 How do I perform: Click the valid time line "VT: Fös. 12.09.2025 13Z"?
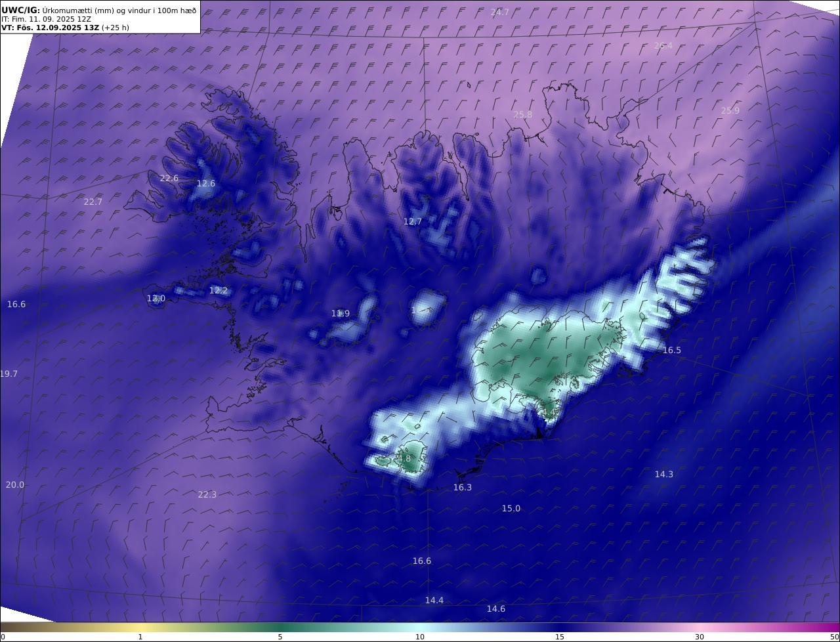point(50,28)
